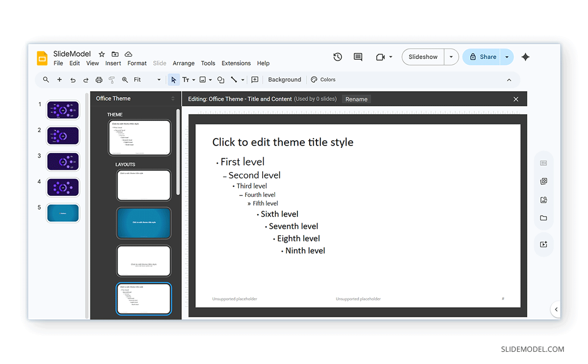588x364 pixels.
Task: Click the 'Click to edit theme title style' title
Action: coord(283,142)
